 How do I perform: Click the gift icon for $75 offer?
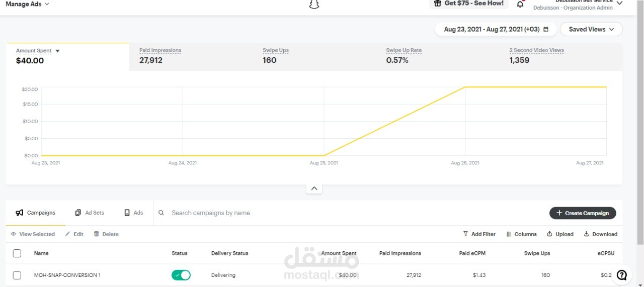click(437, 4)
